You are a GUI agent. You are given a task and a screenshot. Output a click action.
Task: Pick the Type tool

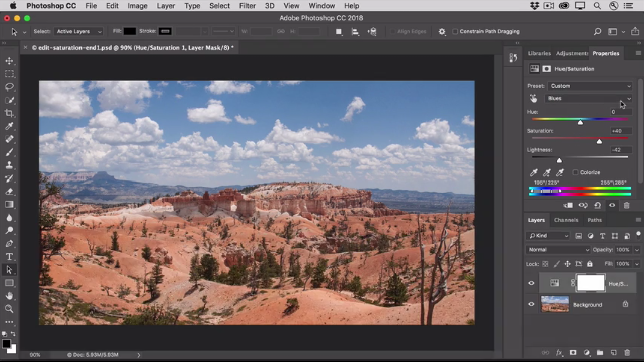[9, 257]
